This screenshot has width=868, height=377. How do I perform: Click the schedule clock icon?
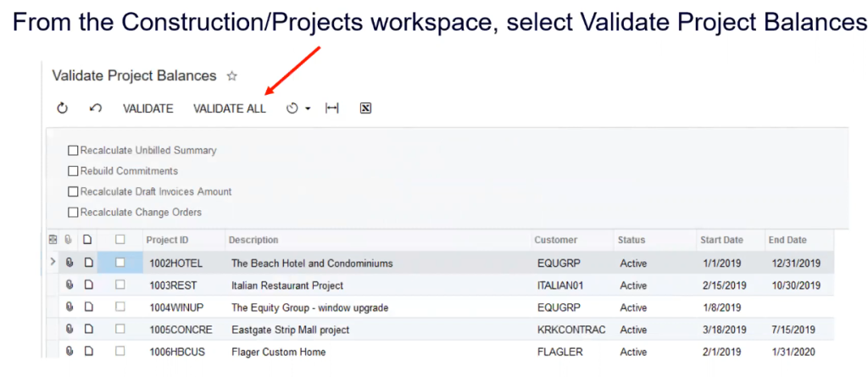tap(292, 108)
